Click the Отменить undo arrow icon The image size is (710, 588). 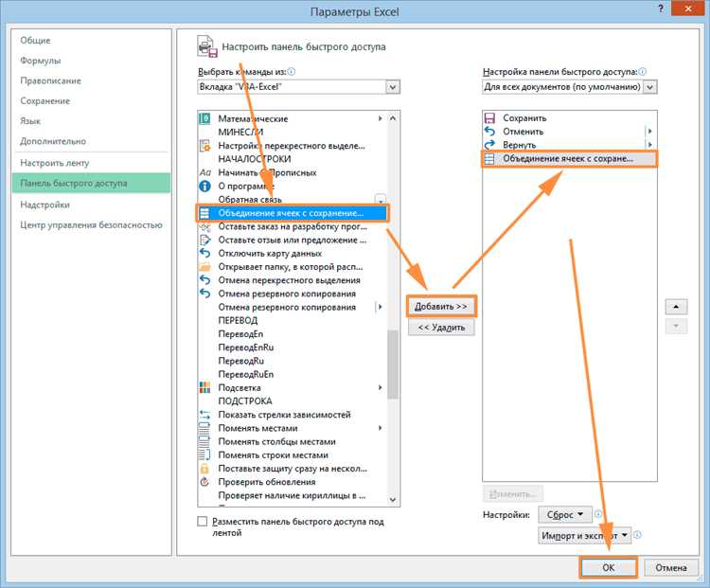(x=489, y=132)
